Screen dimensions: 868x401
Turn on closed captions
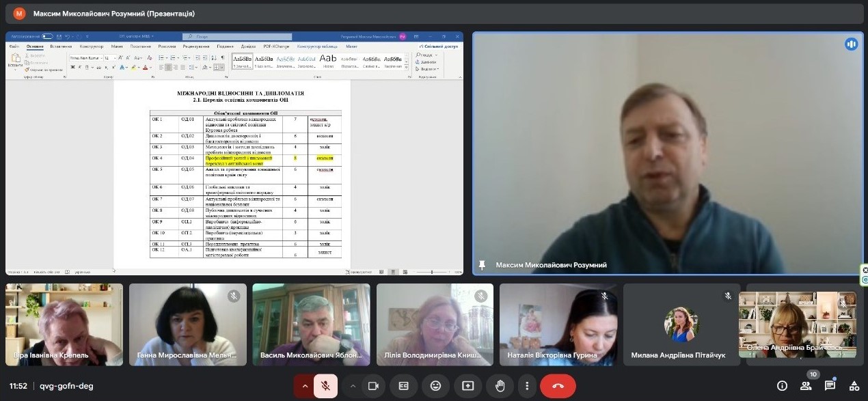(x=404, y=386)
